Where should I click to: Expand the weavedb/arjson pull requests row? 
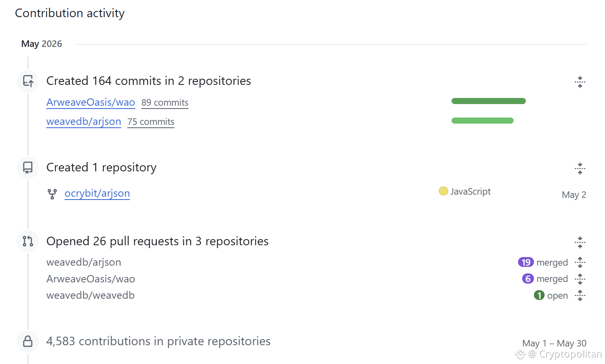(580, 262)
